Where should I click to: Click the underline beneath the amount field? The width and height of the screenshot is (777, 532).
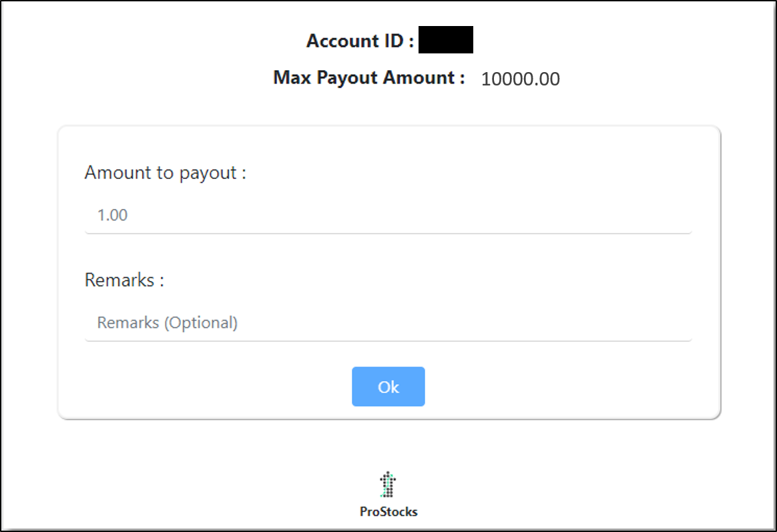388,233
